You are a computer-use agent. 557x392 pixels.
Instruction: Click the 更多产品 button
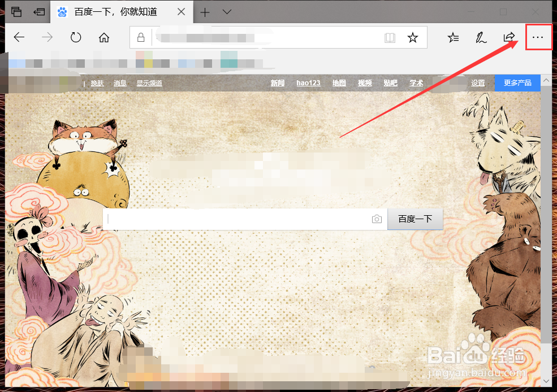click(x=517, y=82)
